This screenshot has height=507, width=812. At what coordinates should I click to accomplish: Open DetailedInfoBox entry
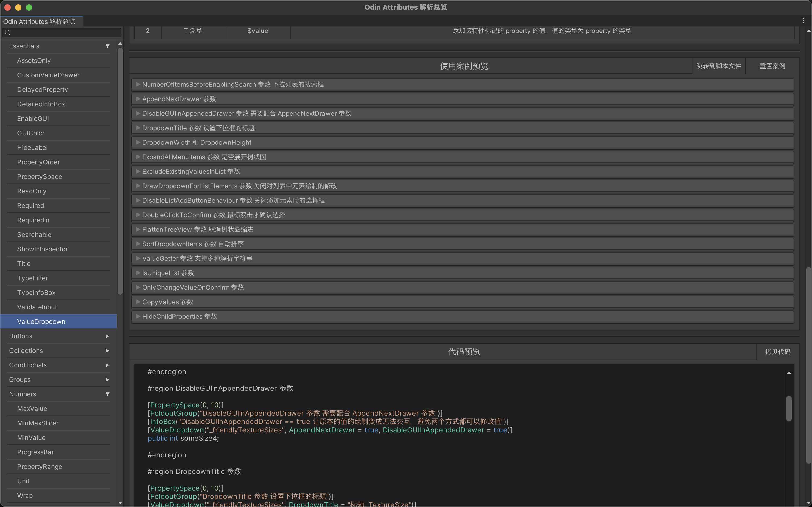[58, 104]
